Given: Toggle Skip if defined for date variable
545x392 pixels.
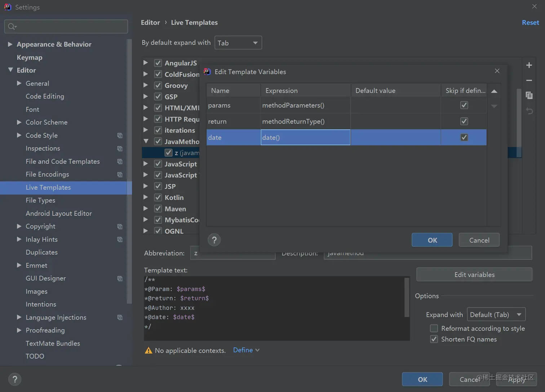Looking at the screenshot, I should 464,137.
